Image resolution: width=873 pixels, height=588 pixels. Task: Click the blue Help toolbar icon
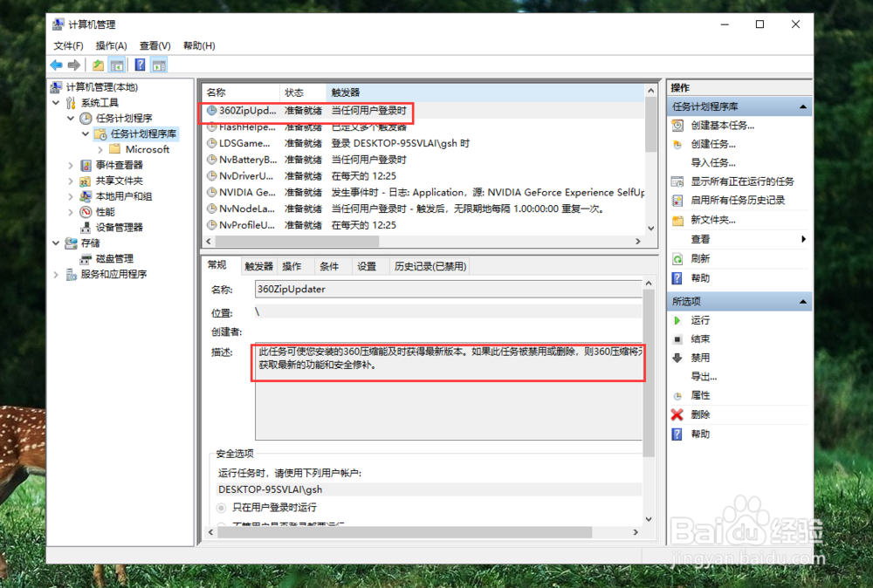point(141,65)
